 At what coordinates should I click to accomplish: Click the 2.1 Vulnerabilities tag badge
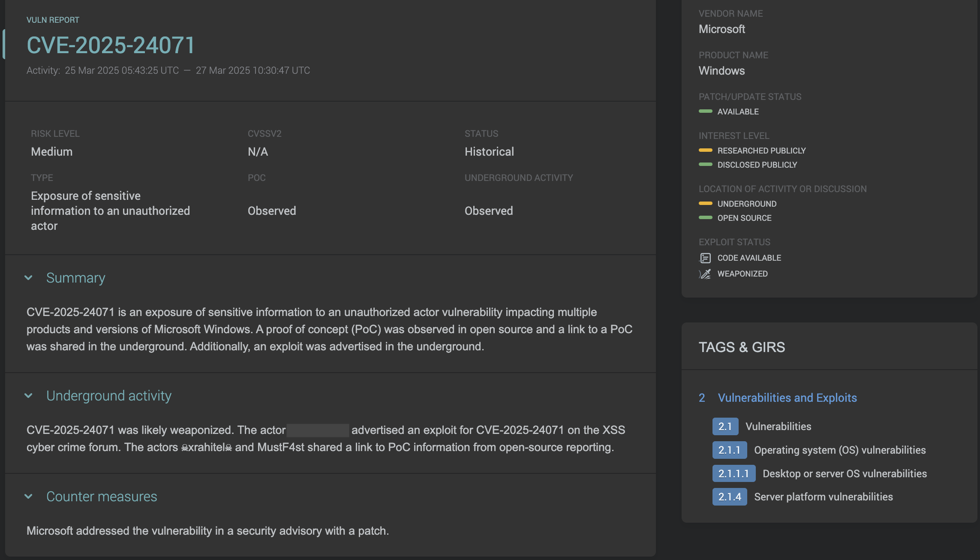click(725, 426)
